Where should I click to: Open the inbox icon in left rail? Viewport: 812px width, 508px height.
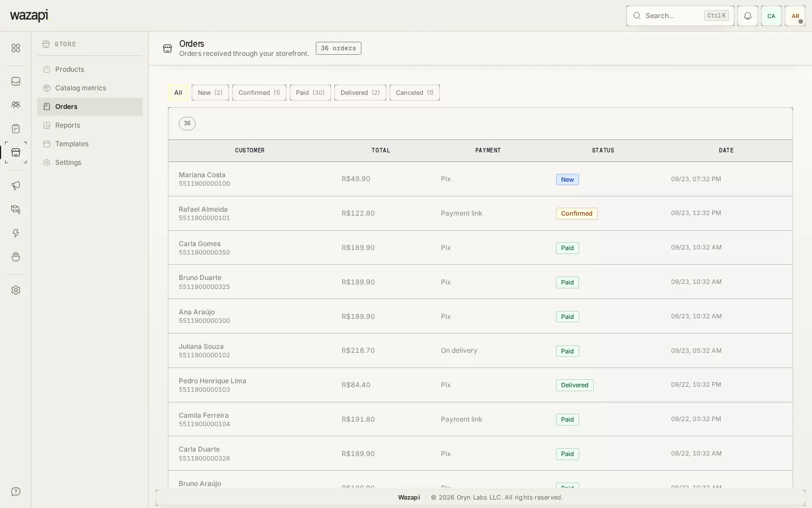coord(16,81)
